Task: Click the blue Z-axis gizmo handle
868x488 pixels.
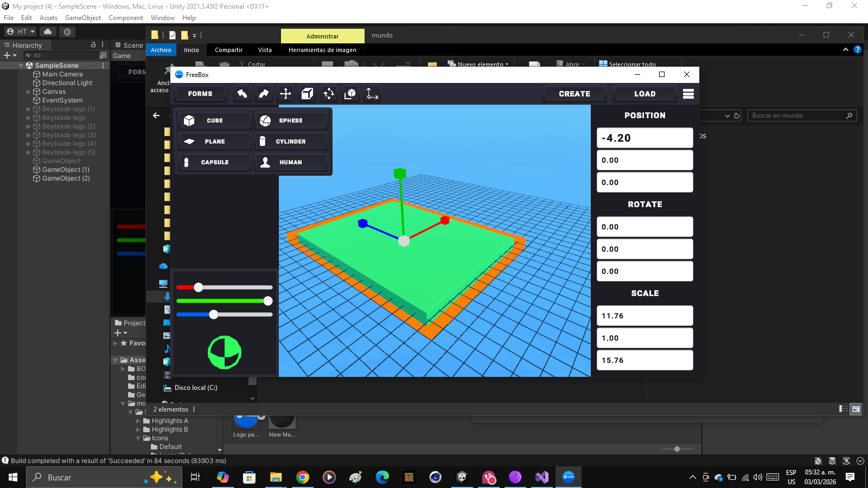Action: 363,223
